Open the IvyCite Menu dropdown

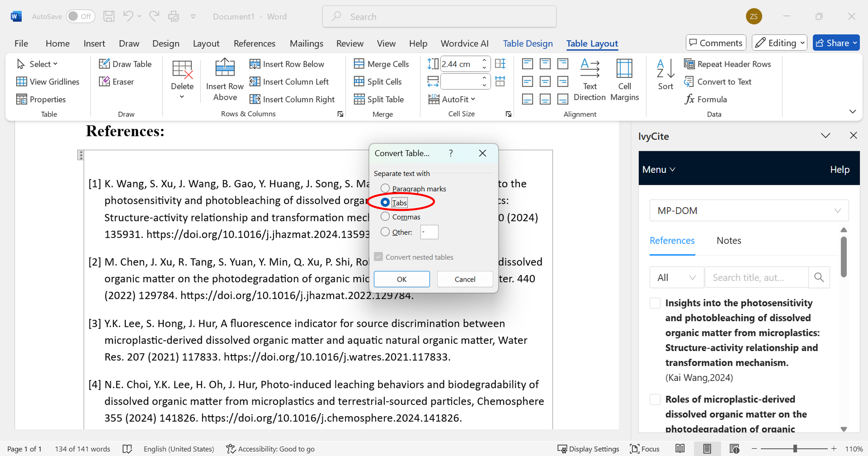[x=658, y=169]
